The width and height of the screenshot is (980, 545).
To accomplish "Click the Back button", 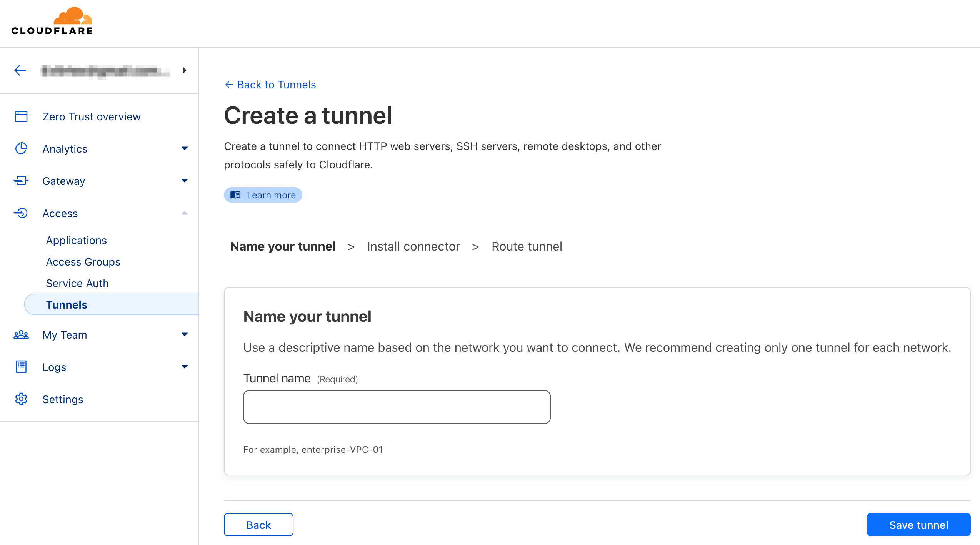I will coord(258,525).
